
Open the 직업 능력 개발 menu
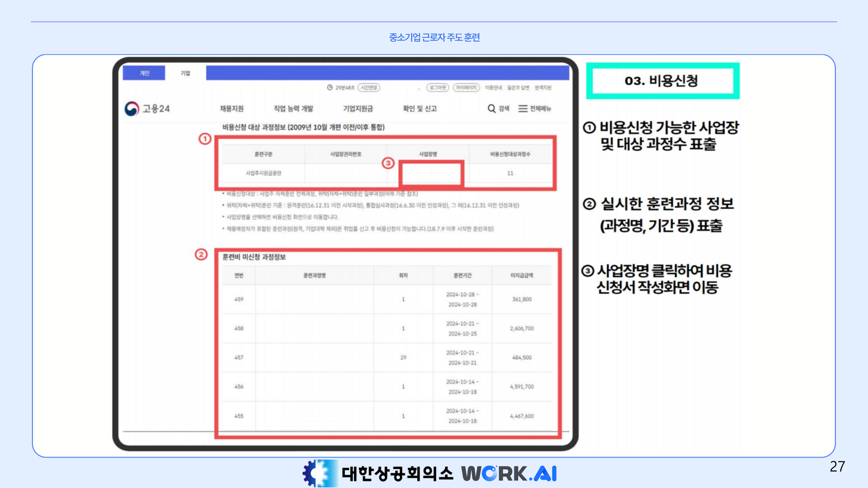(293, 108)
